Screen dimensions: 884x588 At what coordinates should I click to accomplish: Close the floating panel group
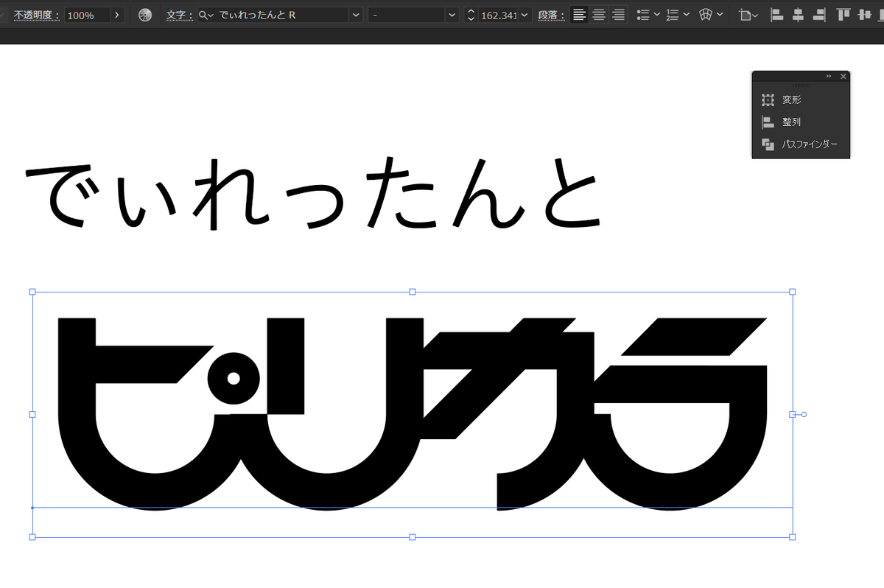843,76
